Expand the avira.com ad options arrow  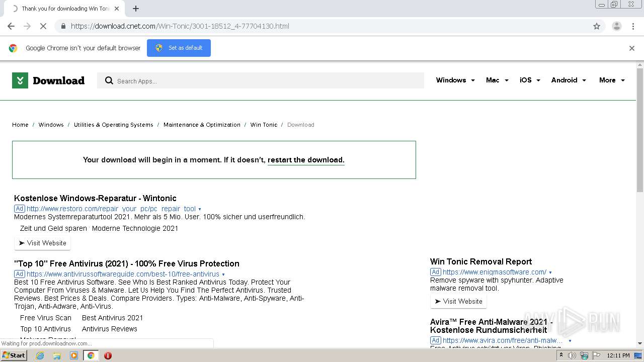click(570, 341)
